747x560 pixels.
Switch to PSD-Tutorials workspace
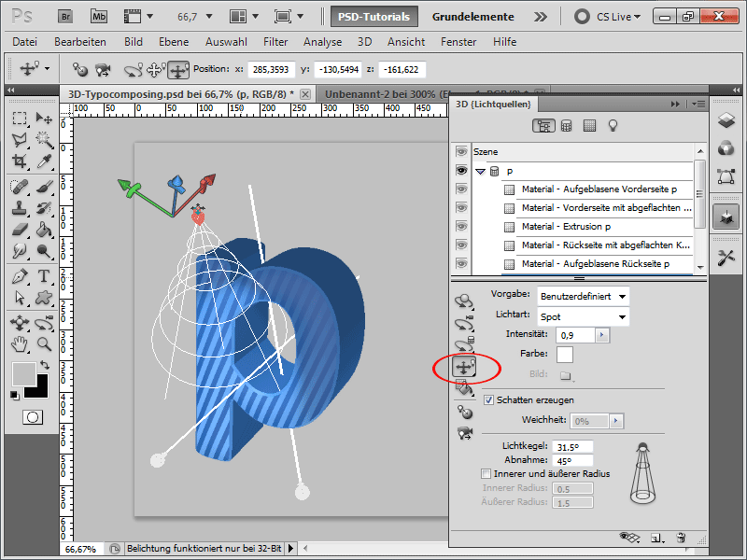coord(374,17)
